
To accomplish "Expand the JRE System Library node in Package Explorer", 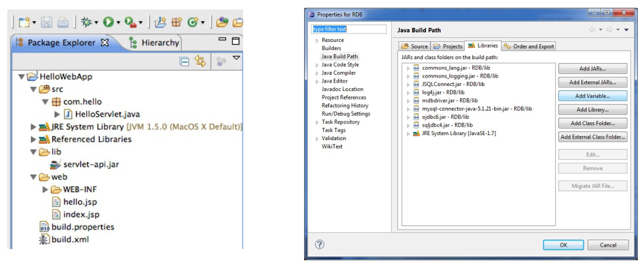I will 34,127.
